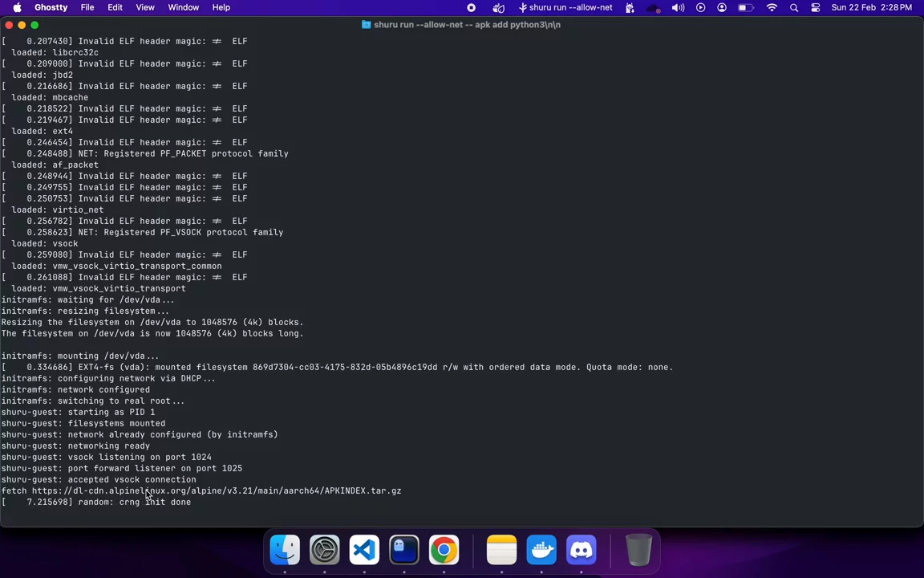Open the File menu
924x578 pixels.
point(87,7)
